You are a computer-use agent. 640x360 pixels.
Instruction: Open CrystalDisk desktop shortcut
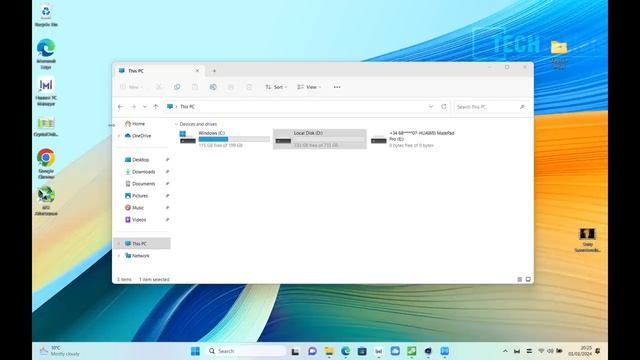coord(46,127)
